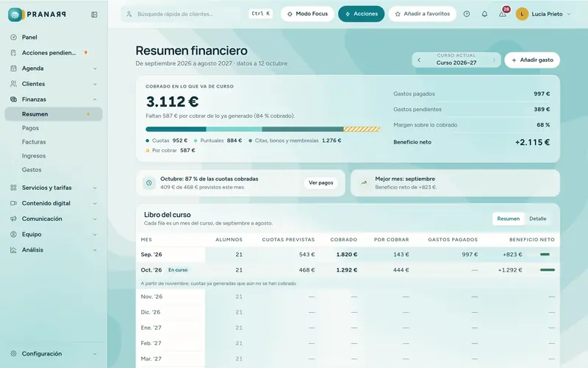Image resolution: width=588 pixels, height=368 pixels.
Task: Go to previous course with left arrow
Action: pos(419,60)
